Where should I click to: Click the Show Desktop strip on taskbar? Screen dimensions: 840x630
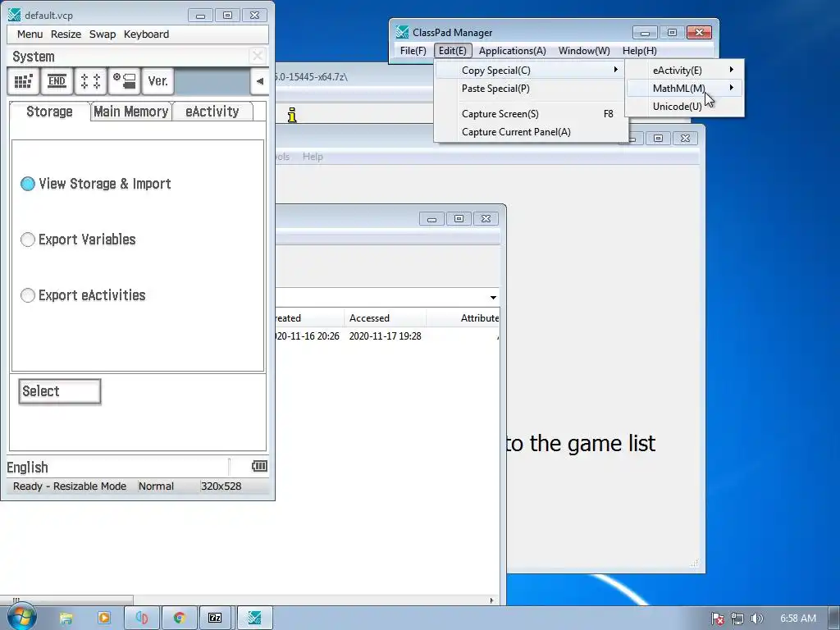pos(834,619)
